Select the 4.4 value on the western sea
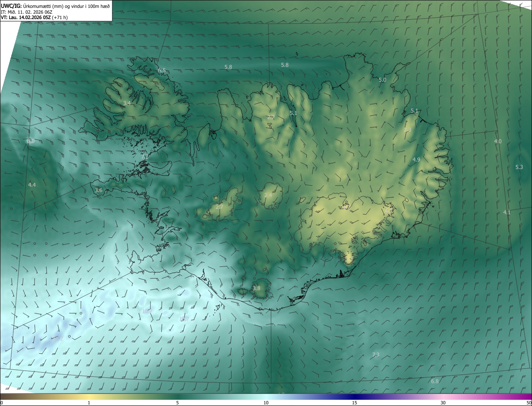The height and width of the screenshot is (406, 532). click(32, 185)
